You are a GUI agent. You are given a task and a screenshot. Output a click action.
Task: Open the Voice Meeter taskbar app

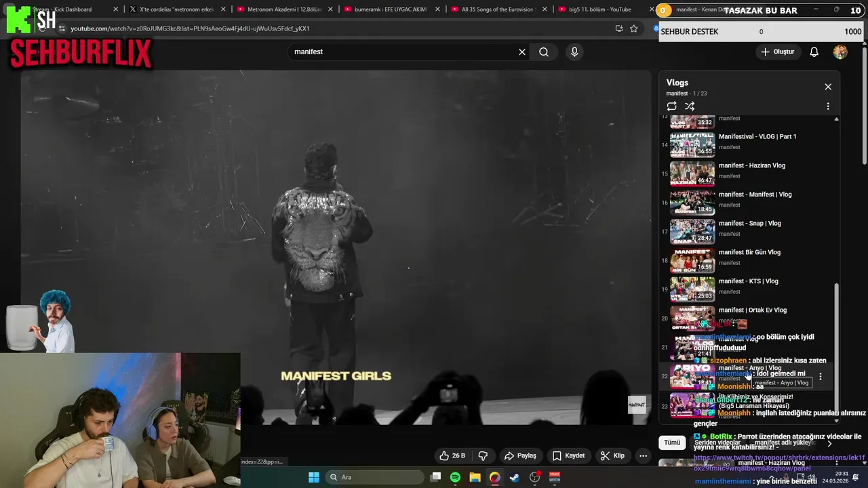pos(555,477)
